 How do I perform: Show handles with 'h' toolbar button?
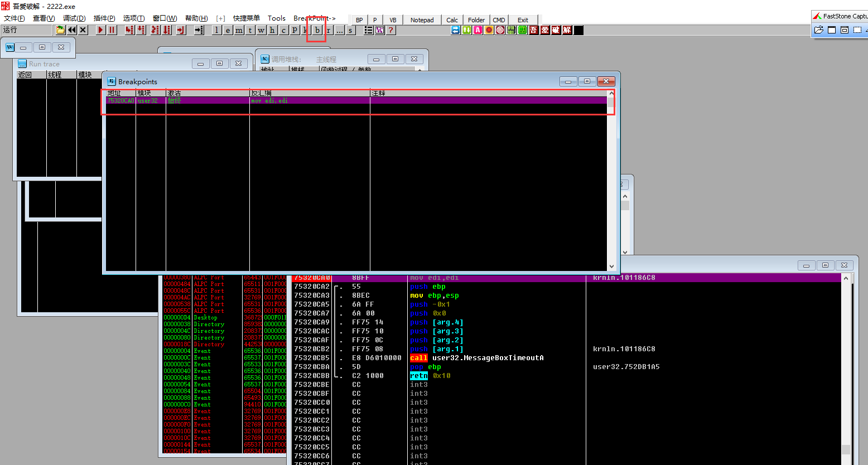[272, 30]
